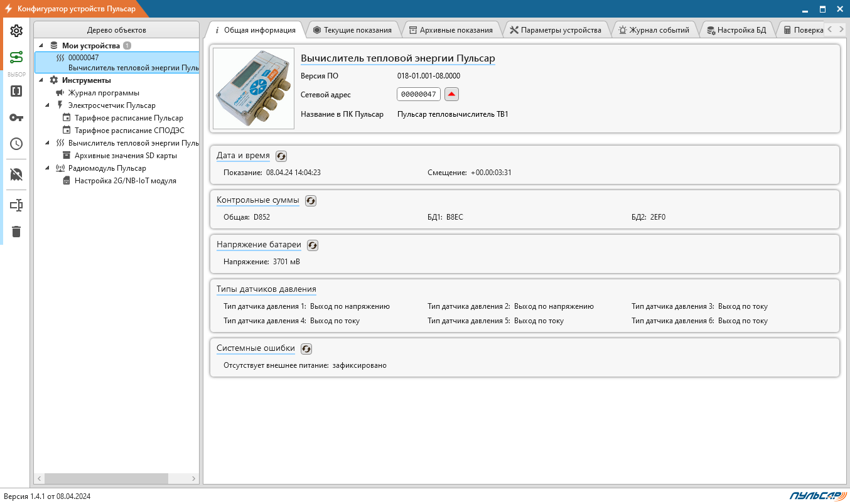
Task: Select device 00000047 in the tree
Action: pos(117,62)
